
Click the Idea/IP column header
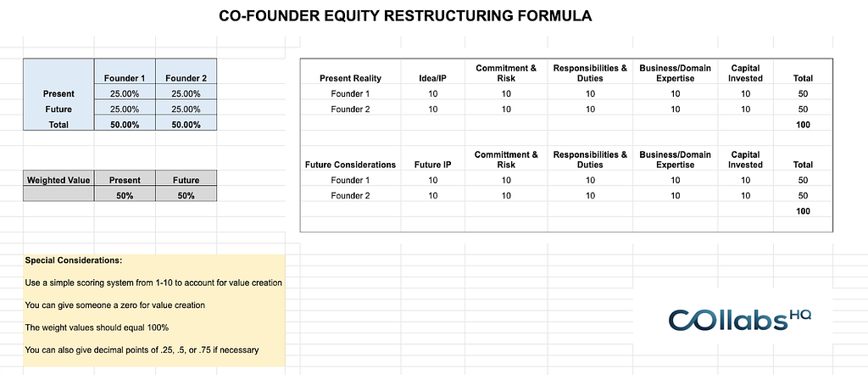pos(433,78)
